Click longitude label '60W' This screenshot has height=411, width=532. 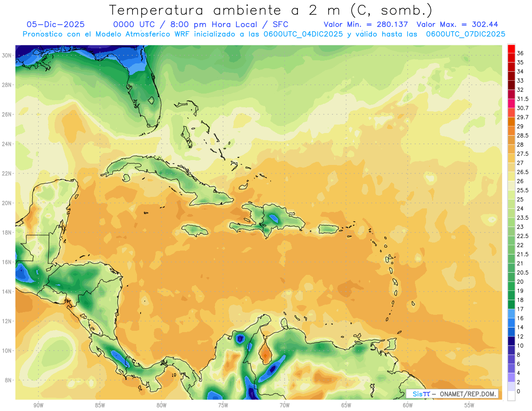pyautogui.click(x=408, y=405)
